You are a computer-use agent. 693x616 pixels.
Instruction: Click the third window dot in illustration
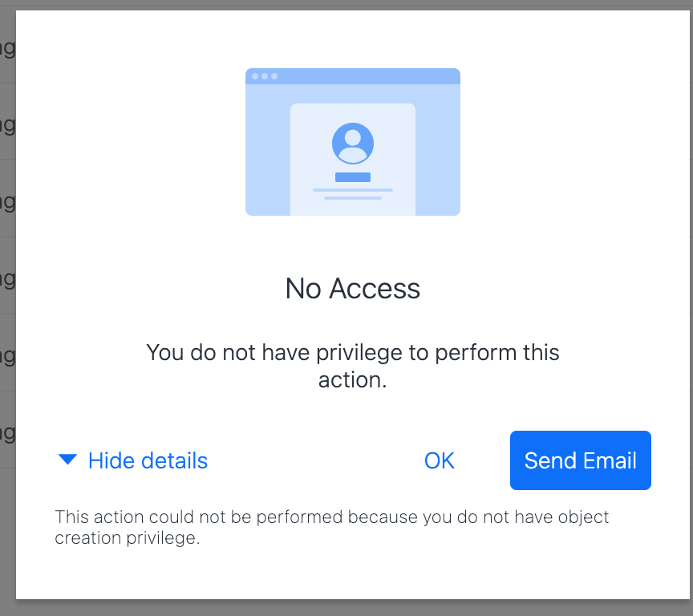274,76
